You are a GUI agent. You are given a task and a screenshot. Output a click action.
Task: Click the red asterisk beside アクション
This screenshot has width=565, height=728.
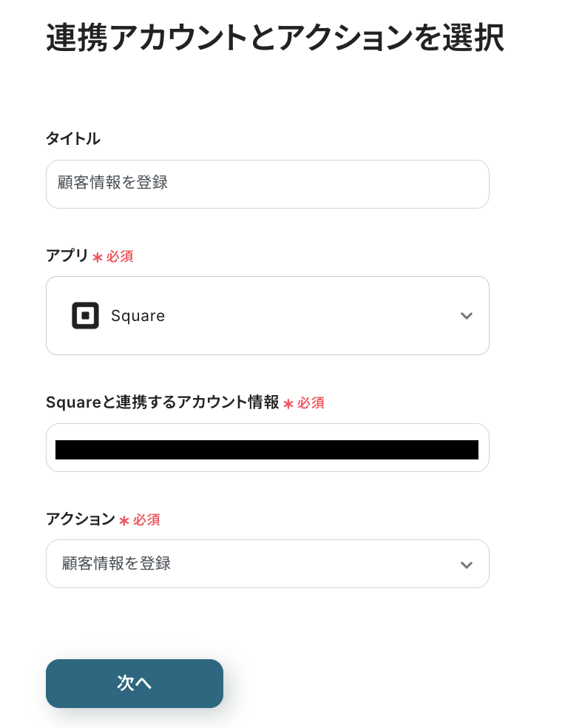124,521
